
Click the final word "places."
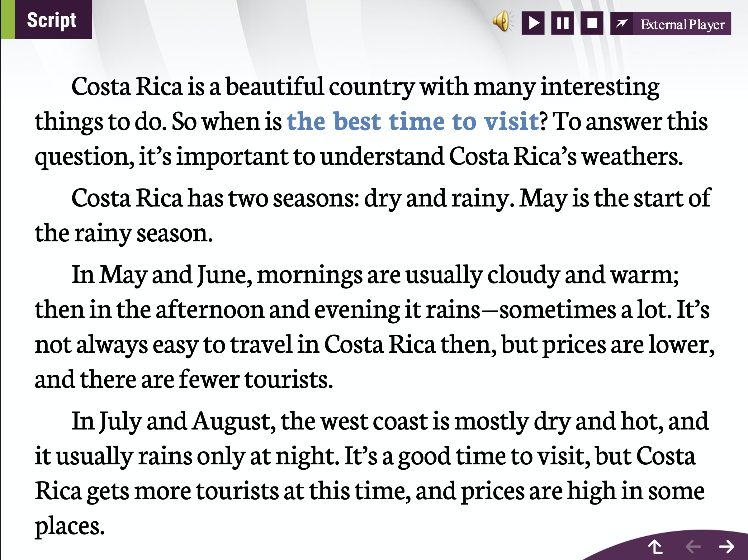70,526
